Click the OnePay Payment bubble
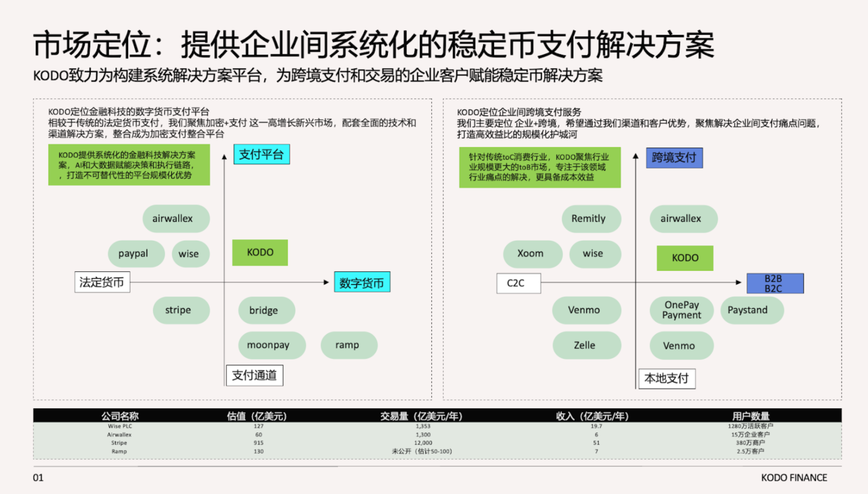The width and height of the screenshot is (868, 494). (681, 310)
